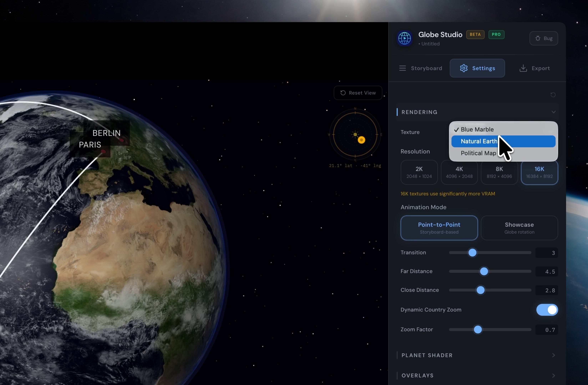Click the sun position compass widget
This screenshot has height=385, width=588.
(x=355, y=135)
